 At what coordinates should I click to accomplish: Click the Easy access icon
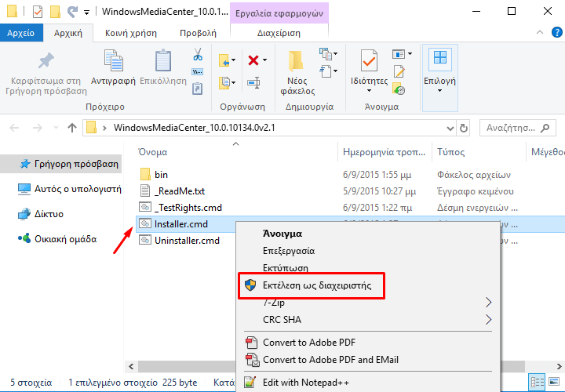tap(326, 71)
